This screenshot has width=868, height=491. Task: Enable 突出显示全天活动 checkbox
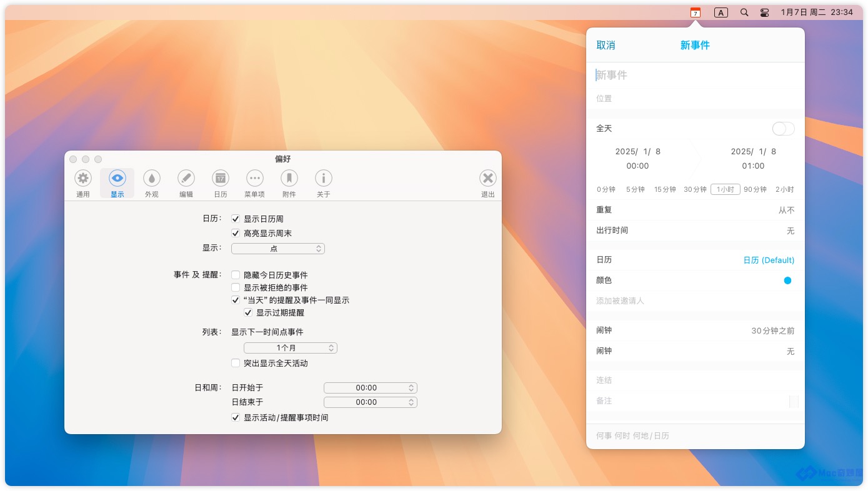click(236, 363)
